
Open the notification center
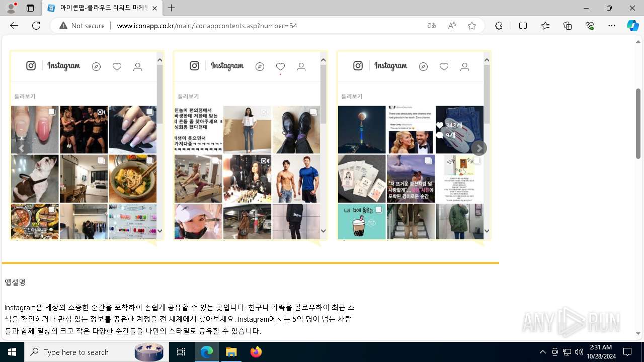[x=627, y=352]
